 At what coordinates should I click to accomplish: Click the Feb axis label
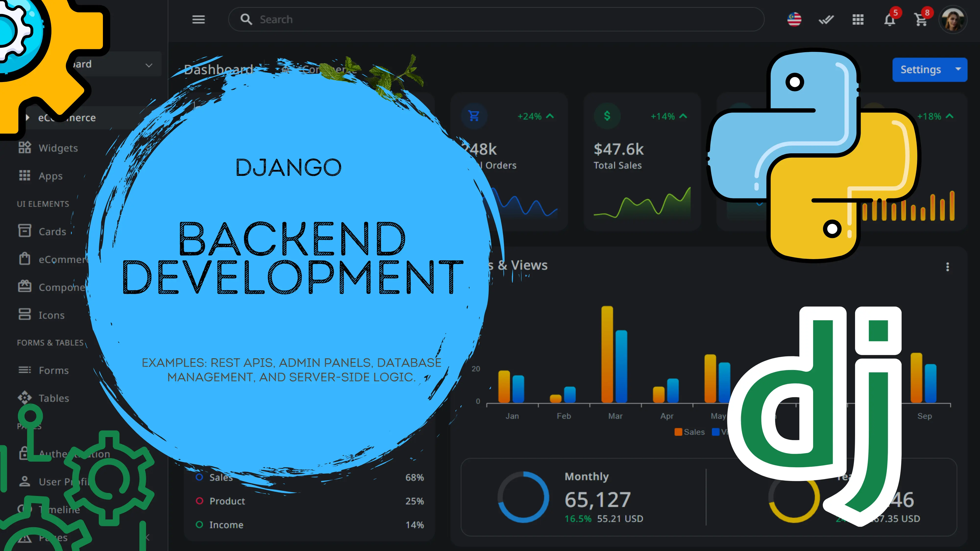[564, 416]
